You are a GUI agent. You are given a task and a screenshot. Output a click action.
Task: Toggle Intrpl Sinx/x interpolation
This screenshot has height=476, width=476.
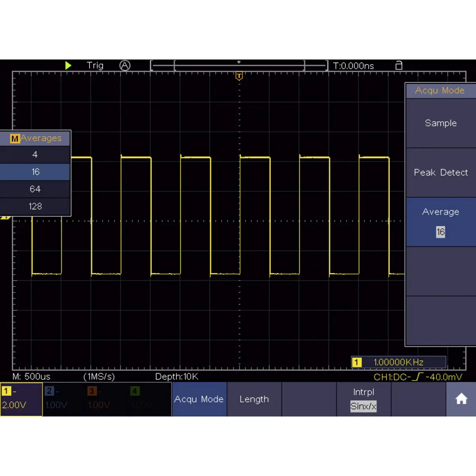point(364,399)
